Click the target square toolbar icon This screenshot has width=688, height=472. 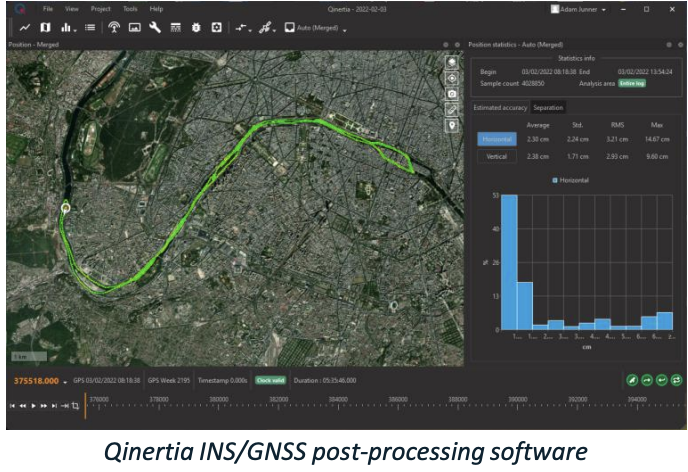point(216,28)
